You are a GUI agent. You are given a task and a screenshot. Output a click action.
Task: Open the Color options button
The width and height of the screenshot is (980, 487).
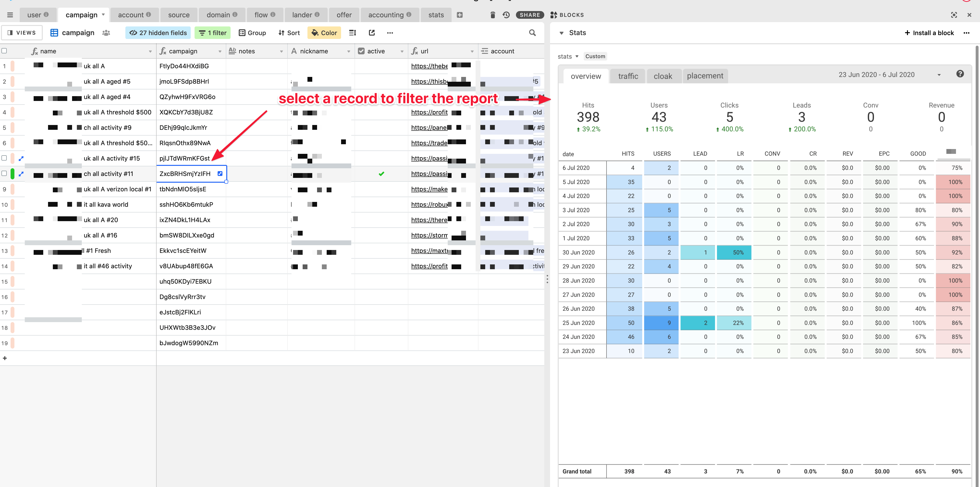click(x=324, y=33)
